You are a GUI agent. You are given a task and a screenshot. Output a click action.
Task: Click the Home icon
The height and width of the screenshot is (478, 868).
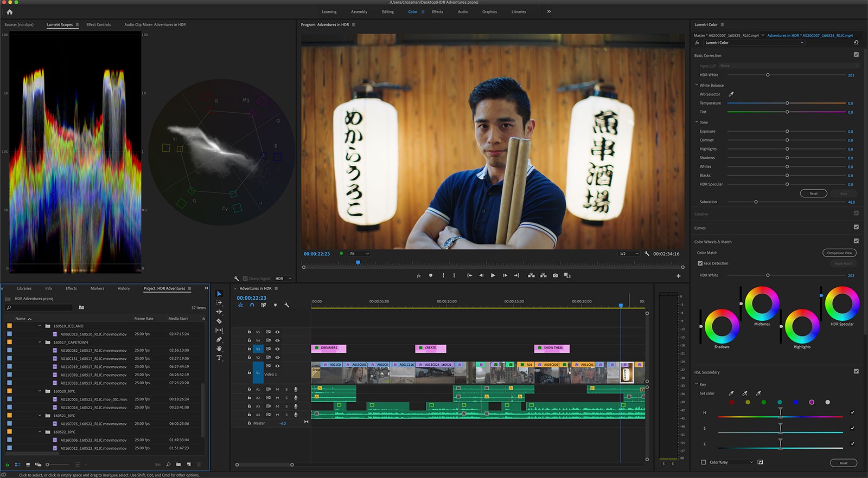(9, 12)
